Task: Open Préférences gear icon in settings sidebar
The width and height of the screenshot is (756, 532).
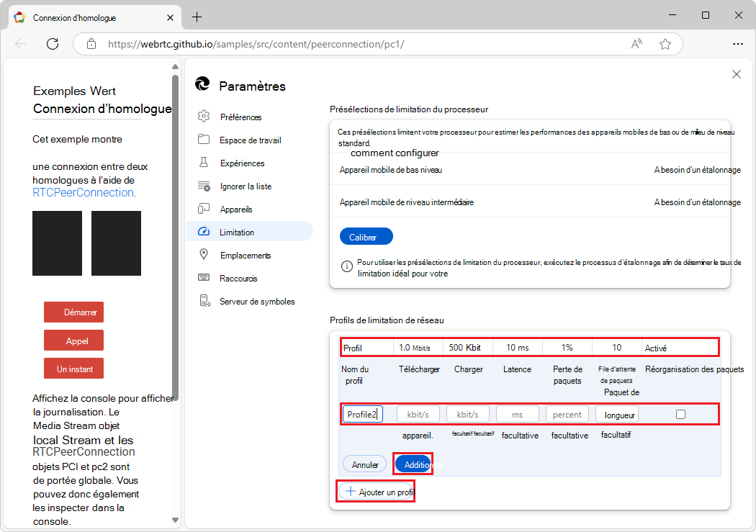Action: pos(204,116)
